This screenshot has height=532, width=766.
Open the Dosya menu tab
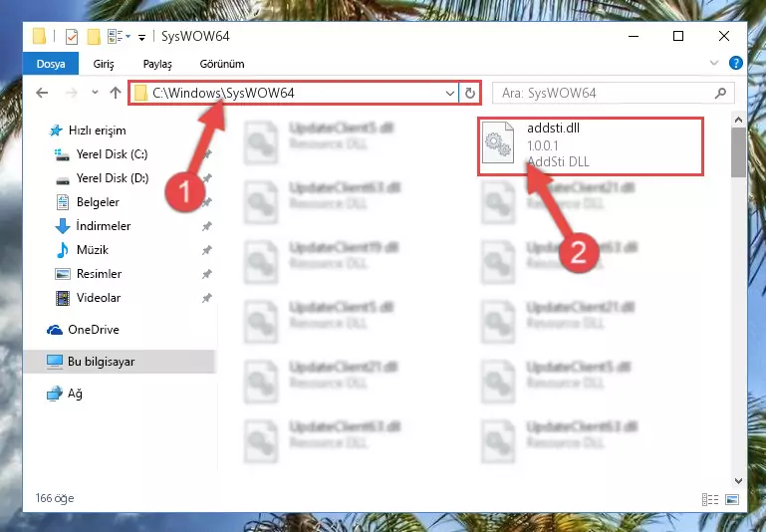(x=51, y=64)
